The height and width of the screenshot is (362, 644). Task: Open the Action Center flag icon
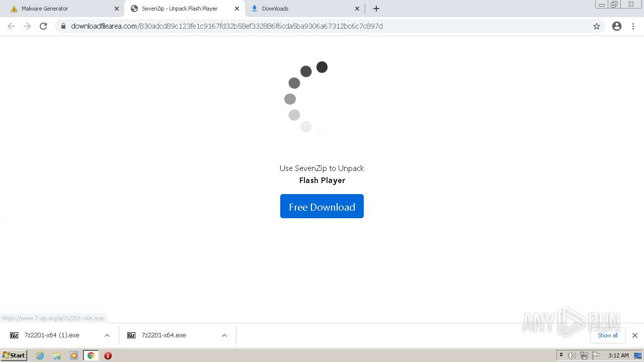click(x=596, y=355)
